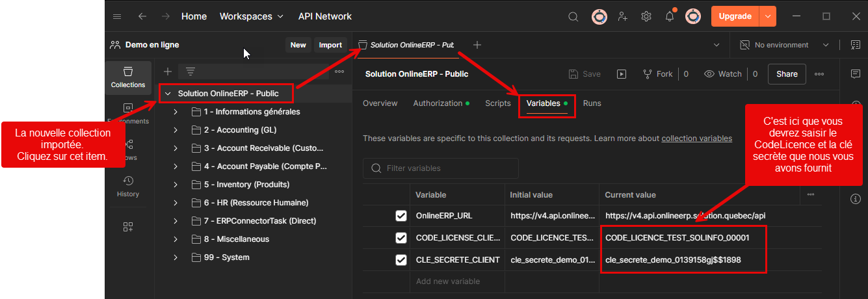Open the notifications bell
This screenshot has width=868, height=299.
[670, 16]
